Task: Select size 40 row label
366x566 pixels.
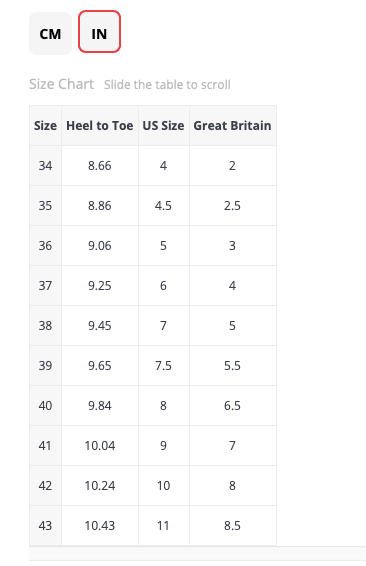Action: [x=45, y=406]
